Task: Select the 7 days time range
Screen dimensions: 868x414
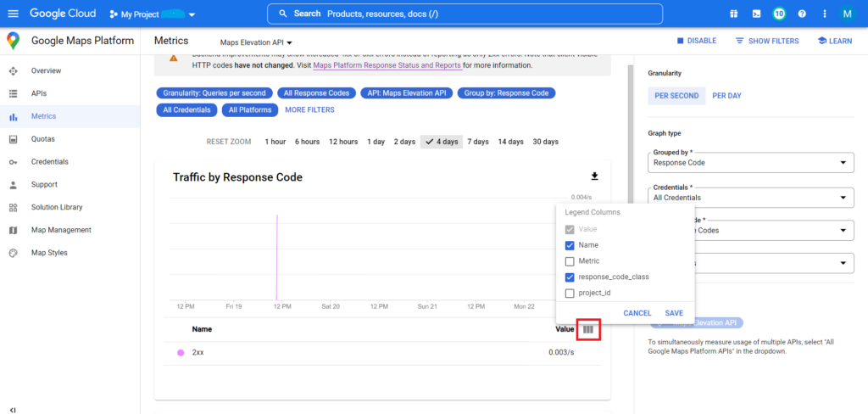Action: [478, 142]
